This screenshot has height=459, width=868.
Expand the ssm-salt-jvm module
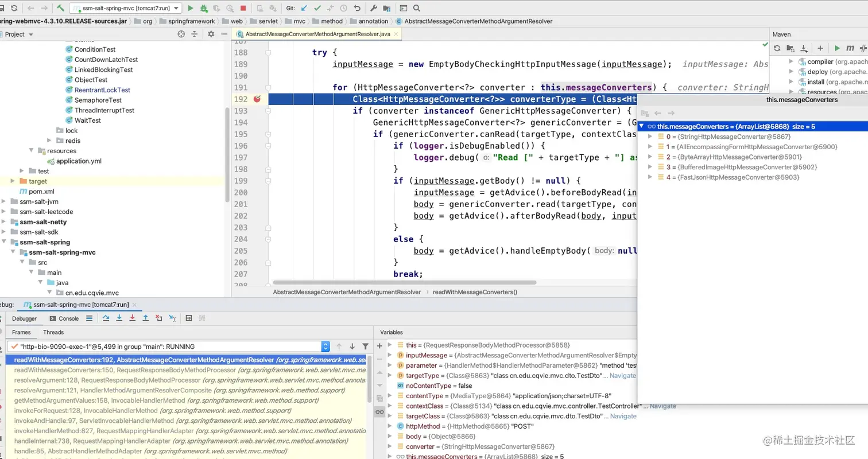(x=4, y=201)
